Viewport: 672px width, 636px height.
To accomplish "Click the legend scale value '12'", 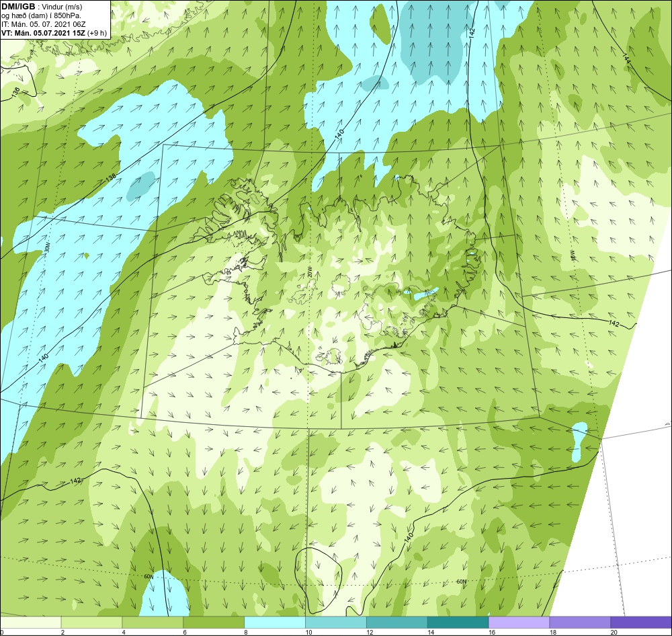I will tap(370, 632).
